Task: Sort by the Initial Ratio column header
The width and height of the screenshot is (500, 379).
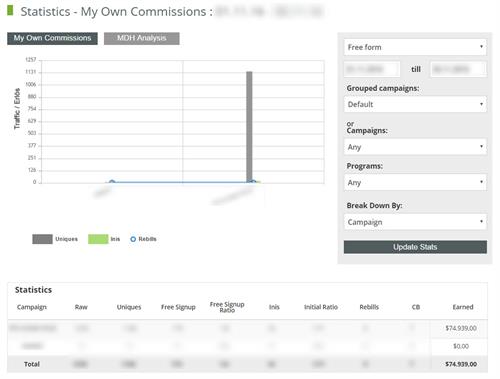Action: pyautogui.click(x=321, y=307)
